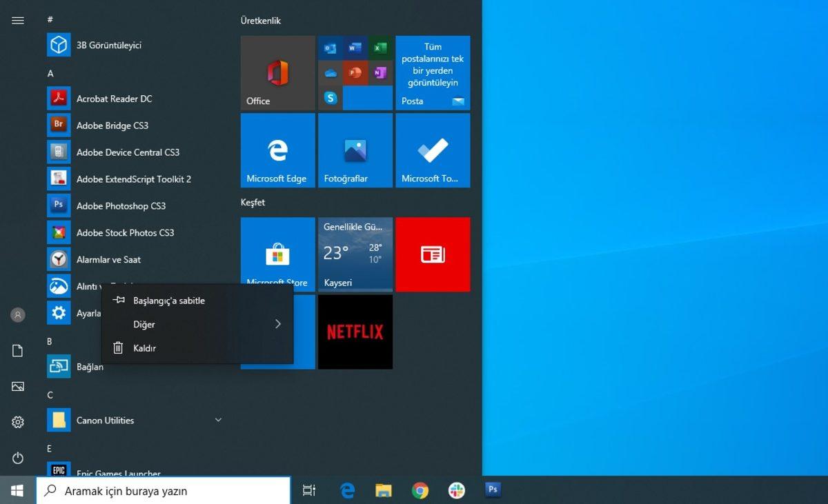Viewport: 828px width, 504px height.
Task: Expand the Canon Utilities app group
Action: pyautogui.click(x=218, y=420)
